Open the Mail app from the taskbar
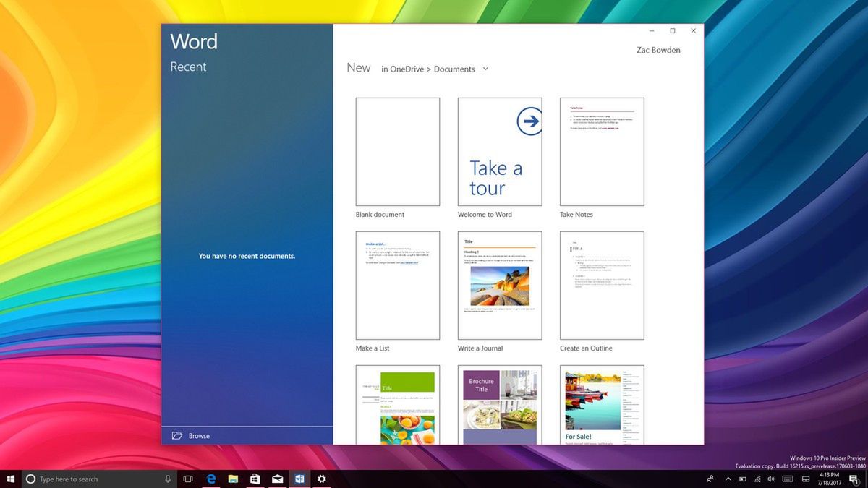This screenshot has width=868, height=488. (277, 479)
